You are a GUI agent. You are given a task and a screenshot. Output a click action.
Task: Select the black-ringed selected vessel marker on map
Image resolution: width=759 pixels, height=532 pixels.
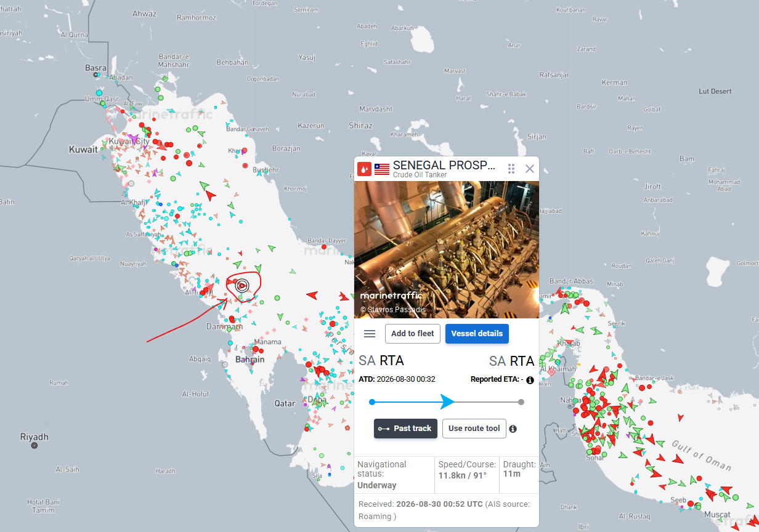click(242, 285)
